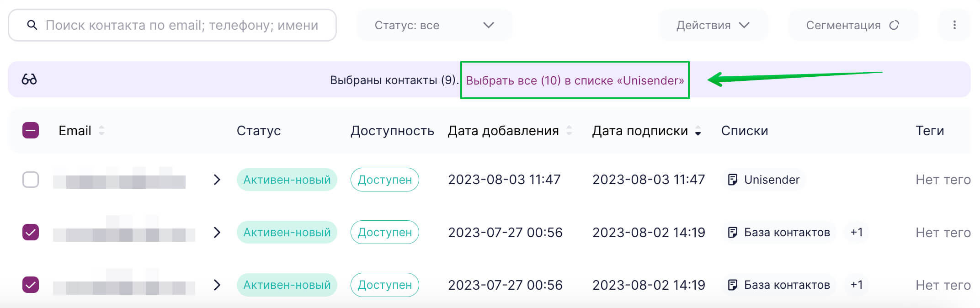Click the Активен-новый status badge in first row

287,180
